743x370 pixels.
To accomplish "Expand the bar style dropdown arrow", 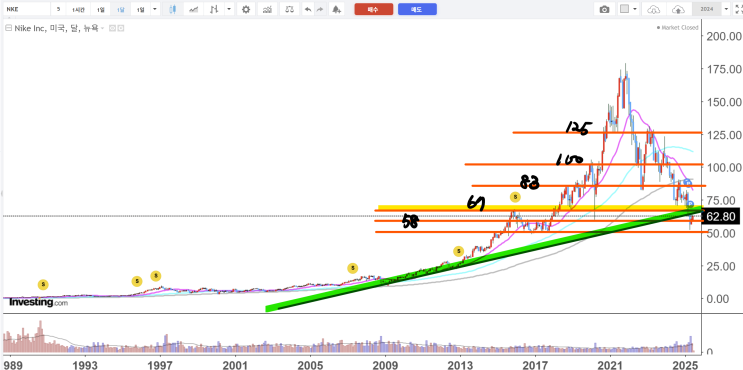I will point(229,9).
